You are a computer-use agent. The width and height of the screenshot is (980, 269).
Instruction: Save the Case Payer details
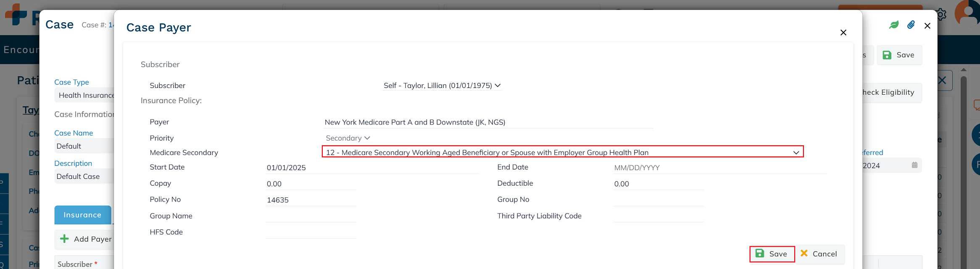click(772, 254)
